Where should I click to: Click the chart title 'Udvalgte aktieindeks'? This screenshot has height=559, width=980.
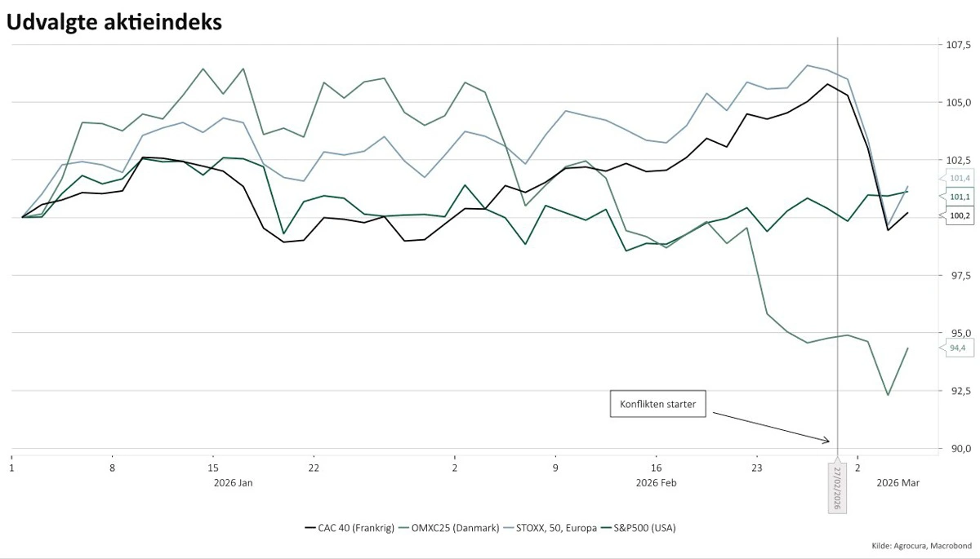pos(114,23)
